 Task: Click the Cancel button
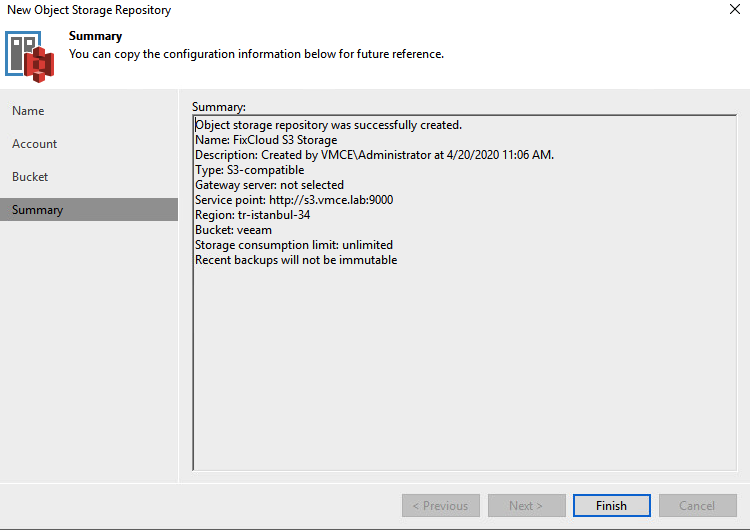coord(697,506)
